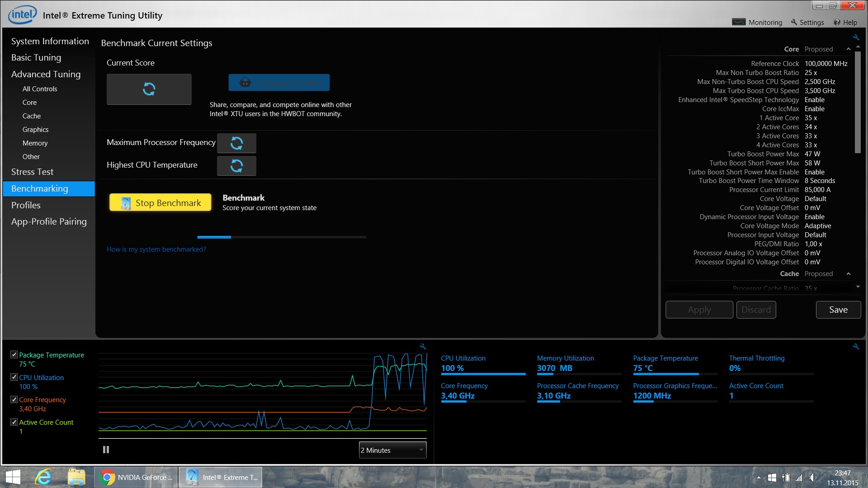Toggle CPU Utilization graph checkbox
The width and height of the screenshot is (868, 488).
(x=14, y=377)
